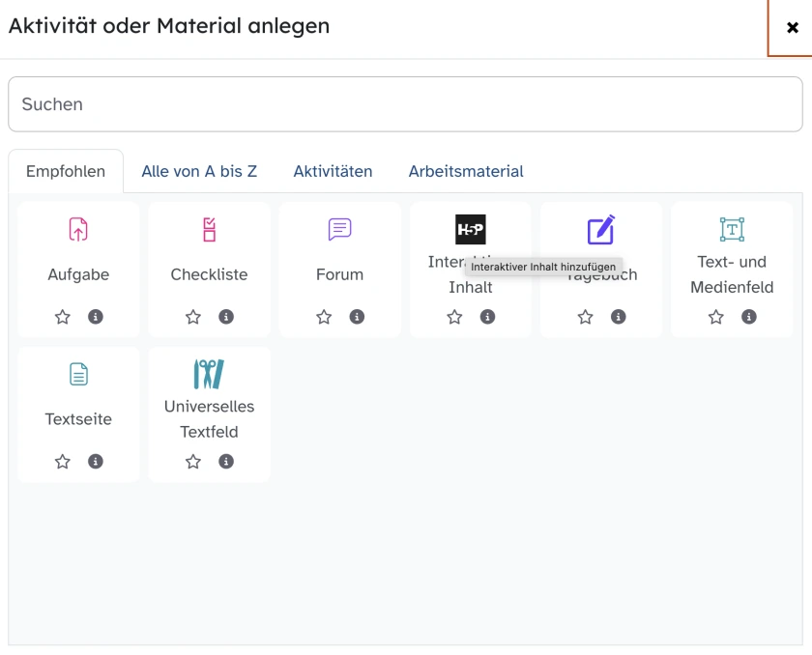This screenshot has height=655, width=812.
Task: Click the Suchen search field
Action: pos(405,104)
